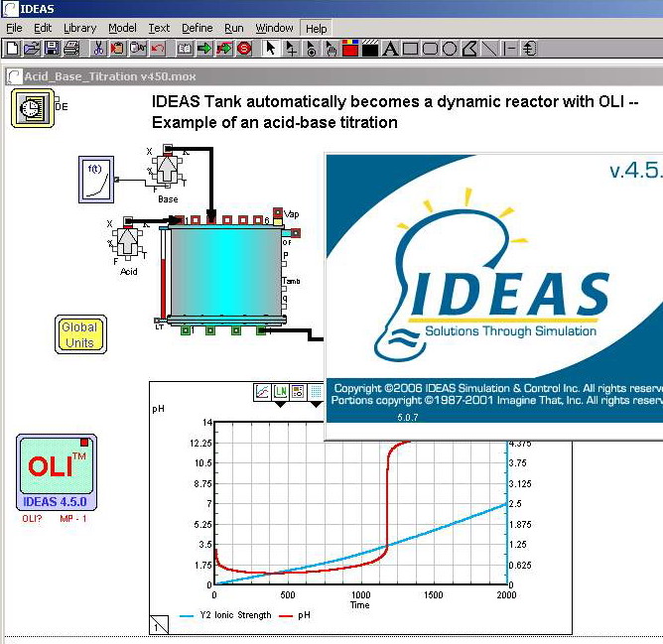Open the File menu
The image size is (663, 644).
point(14,28)
